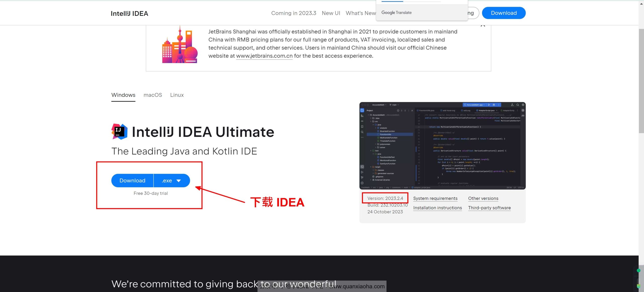Image resolution: width=644 pixels, height=292 pixels.
Task: Click the Free 30-day trial text
Action: click(x=150, y=193)
